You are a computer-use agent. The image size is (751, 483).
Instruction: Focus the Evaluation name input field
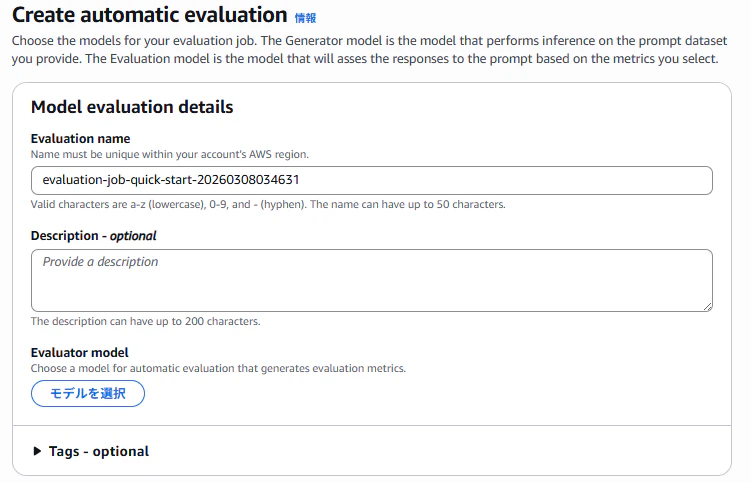coord(500,180)
